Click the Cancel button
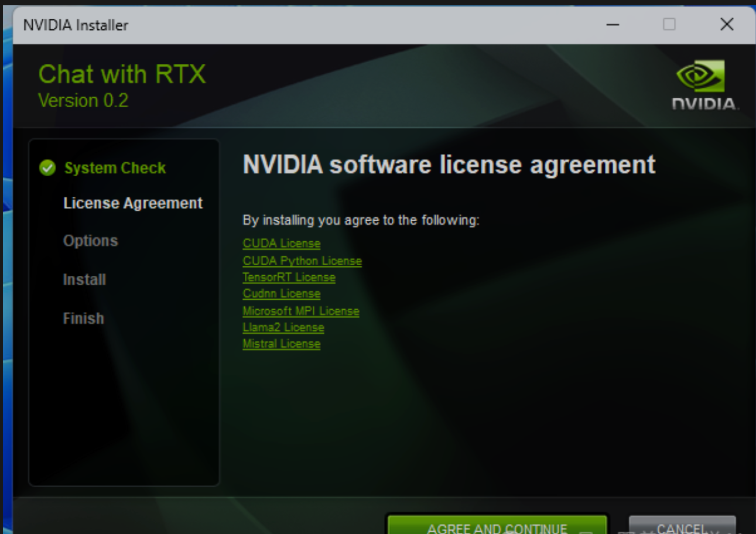This screenshot has width=756, height=534. tap(682, 525)
